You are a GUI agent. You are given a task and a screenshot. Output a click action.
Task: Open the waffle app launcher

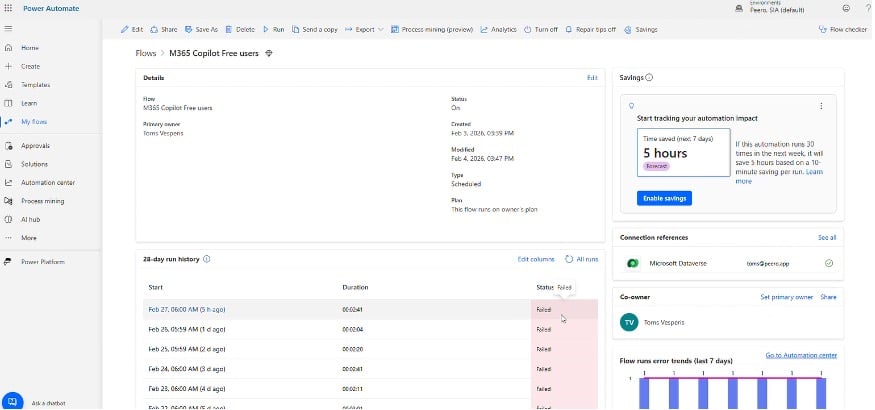[9, 8]
